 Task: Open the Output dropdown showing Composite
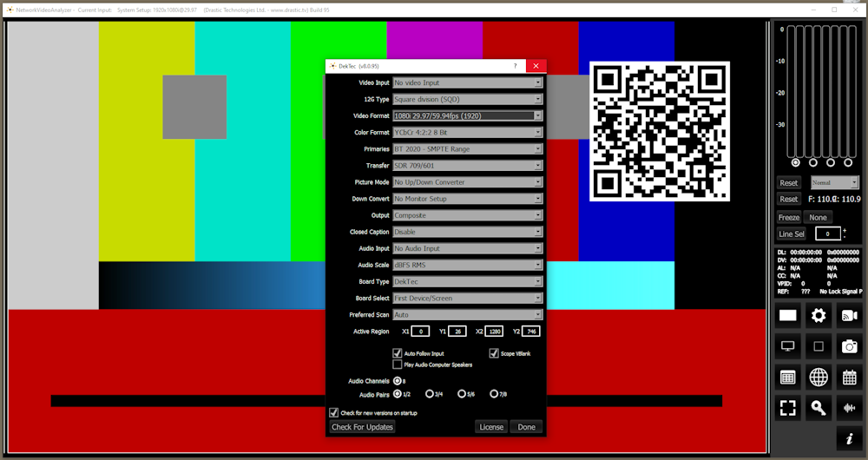click(468, 215)
